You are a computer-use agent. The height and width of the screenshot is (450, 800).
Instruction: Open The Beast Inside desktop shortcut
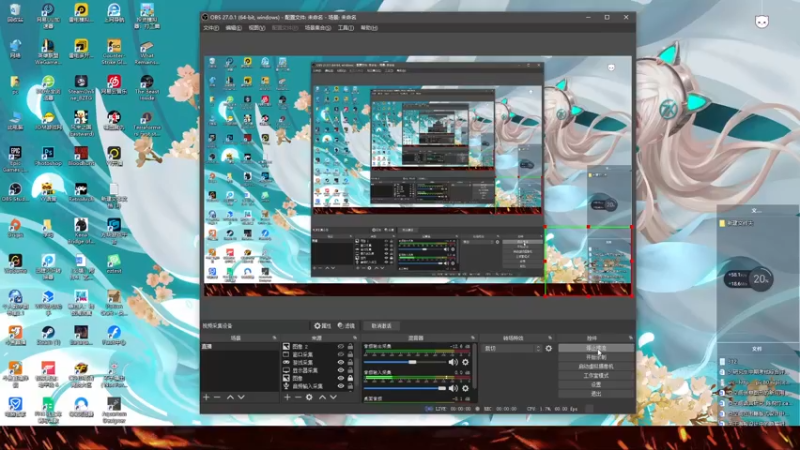pyautogui.click(x=147, y=88)
